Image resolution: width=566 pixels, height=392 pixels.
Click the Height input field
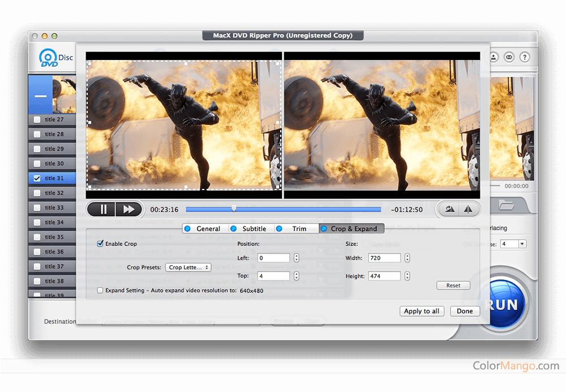[x=384, y=276]
